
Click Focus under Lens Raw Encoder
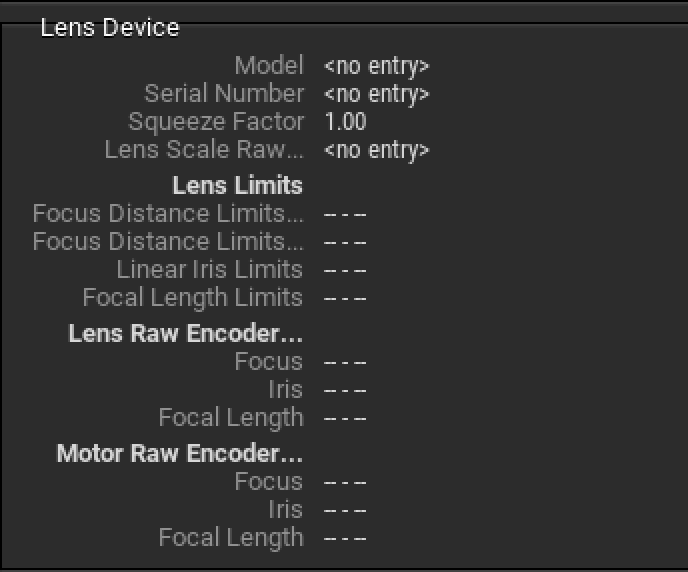[268, 362]
